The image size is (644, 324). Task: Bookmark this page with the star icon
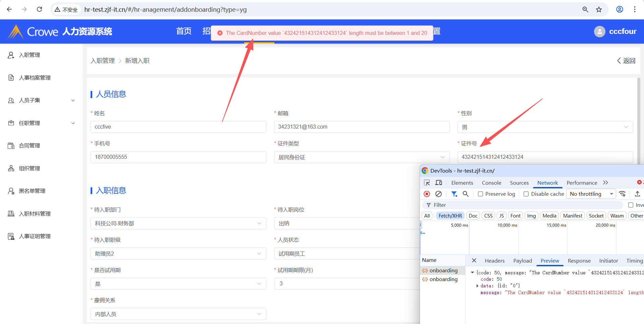point(599,9)
